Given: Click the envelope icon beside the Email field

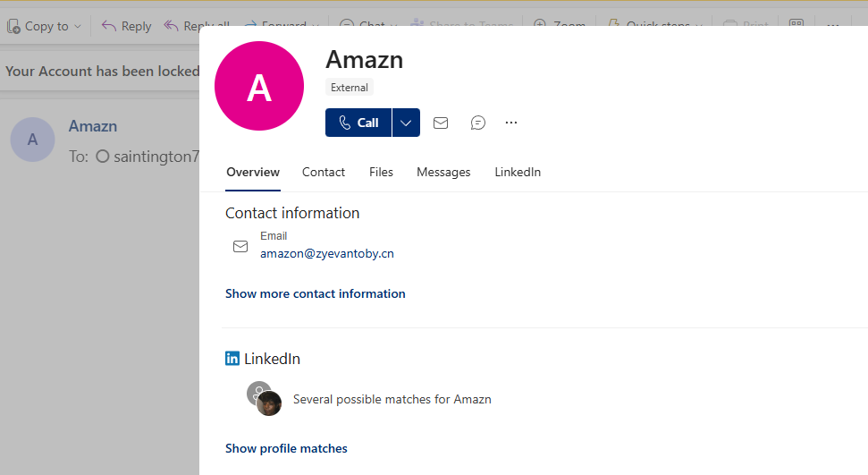Looking at the screenshot, I should tap(240, 246).
